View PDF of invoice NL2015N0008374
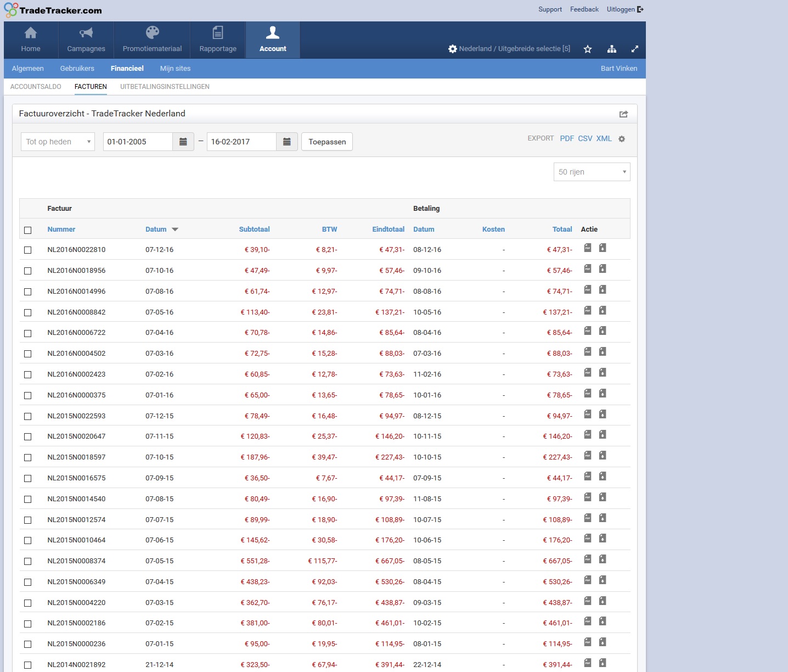The image size is (788, 672). [588, 559]
